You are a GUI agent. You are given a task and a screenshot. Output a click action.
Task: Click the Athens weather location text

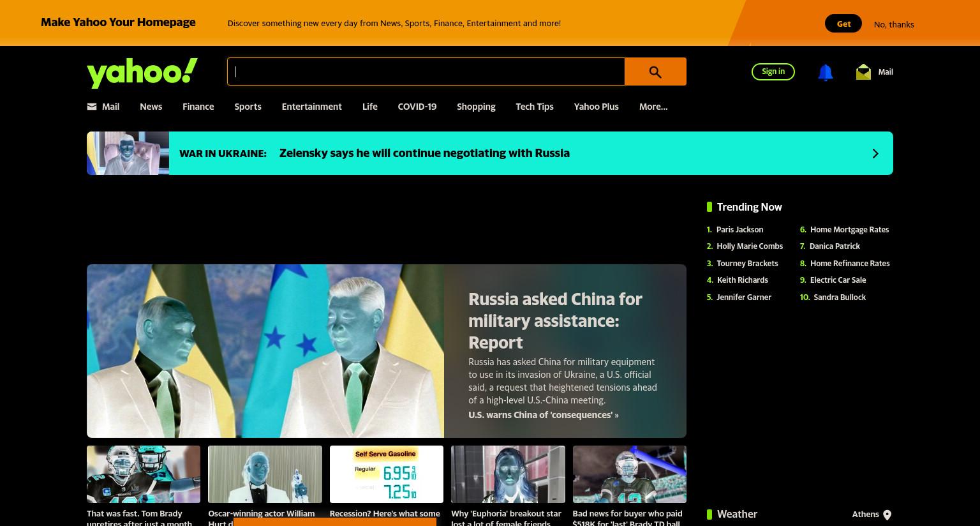865,515
